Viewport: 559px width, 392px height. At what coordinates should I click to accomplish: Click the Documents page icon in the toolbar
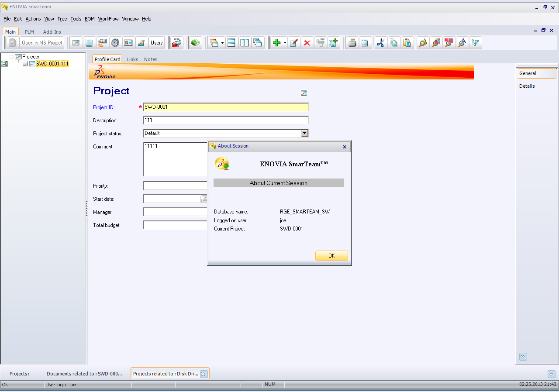coord(89,43)
